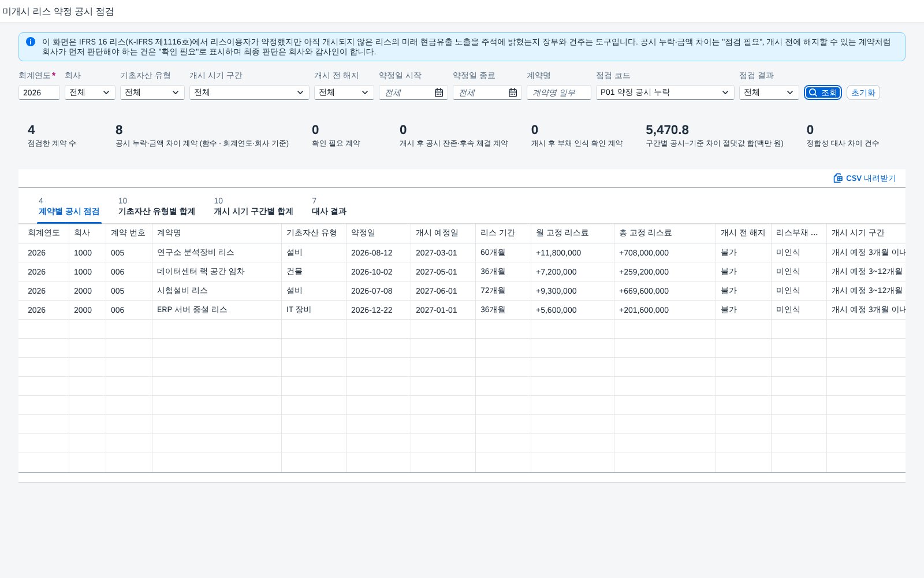Switch to the 개시 시기 구간별 합계 tab

point(254,206)
